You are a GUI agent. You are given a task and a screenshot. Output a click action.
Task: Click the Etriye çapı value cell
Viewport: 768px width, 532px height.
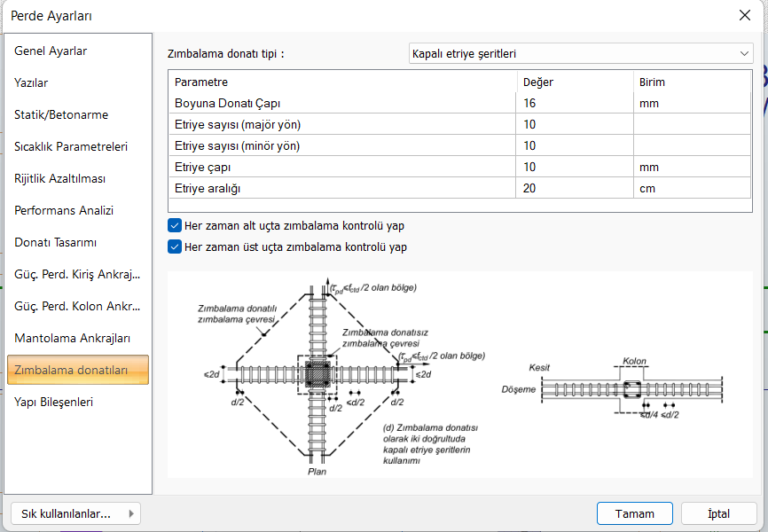click(574, 167)
